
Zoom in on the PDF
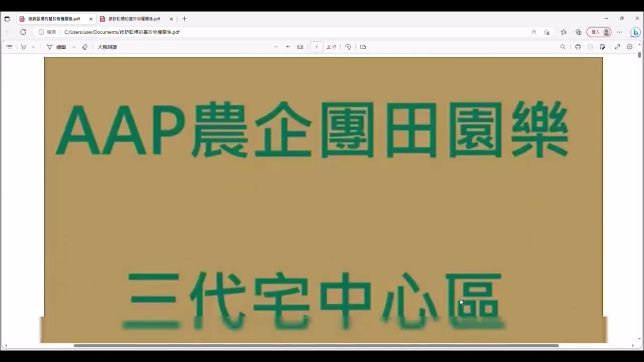click(288, 47)
